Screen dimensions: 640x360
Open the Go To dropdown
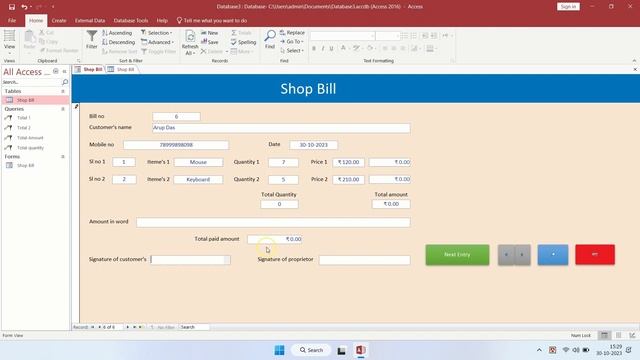point(292,42)
